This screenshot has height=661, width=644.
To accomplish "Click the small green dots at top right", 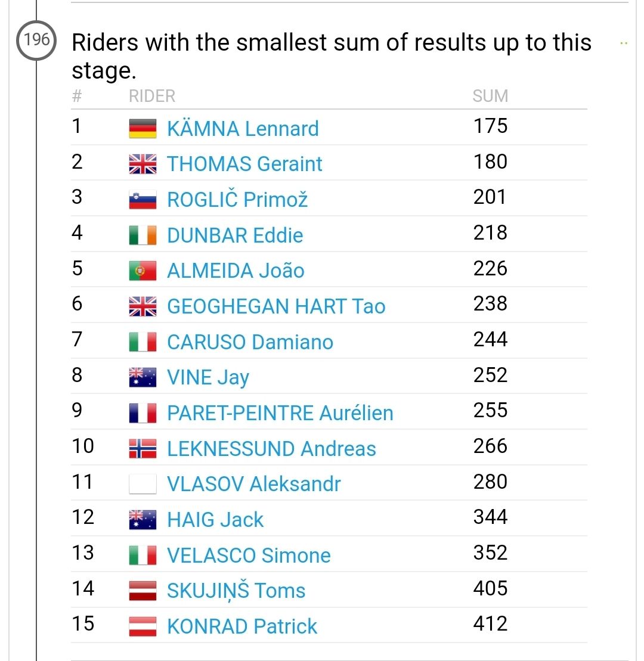I will point(624,44).
